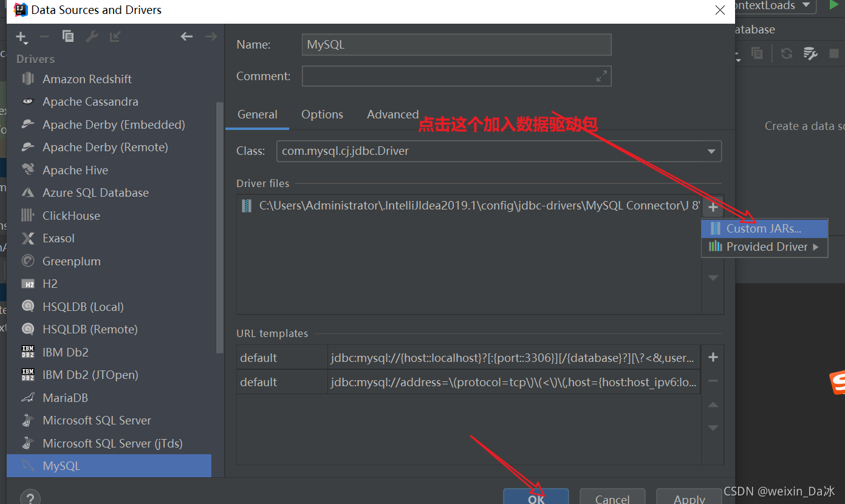Click the data source properties icon in Database panel

(x=810, y=53)
